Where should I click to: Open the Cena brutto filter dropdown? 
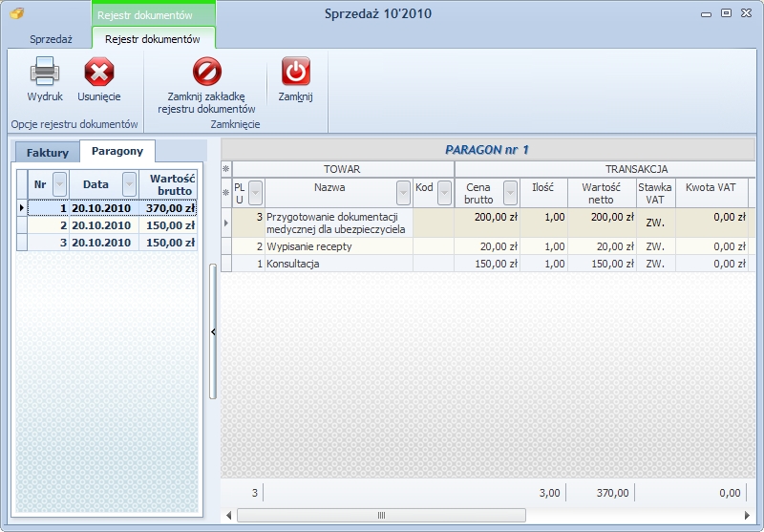point(510,193)
